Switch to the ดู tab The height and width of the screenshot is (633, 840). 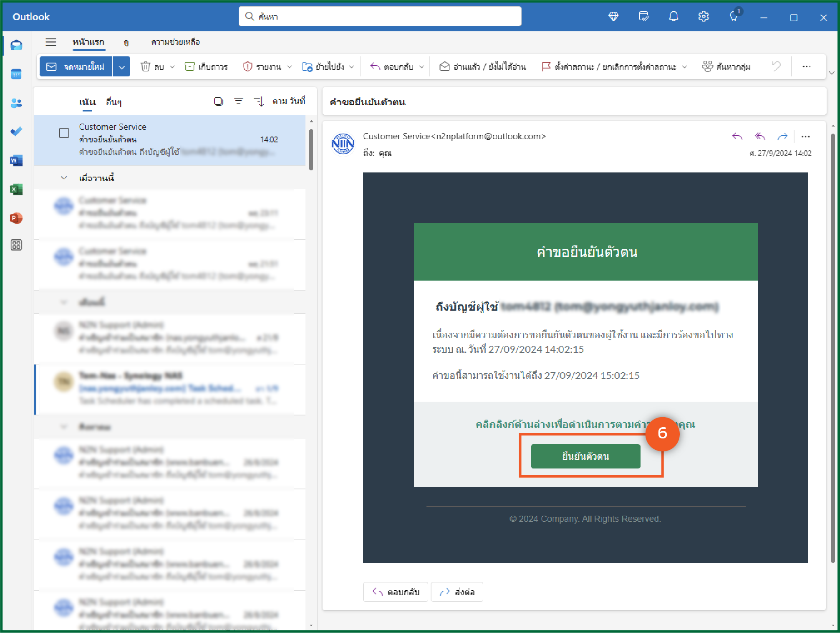click(126, 42)
